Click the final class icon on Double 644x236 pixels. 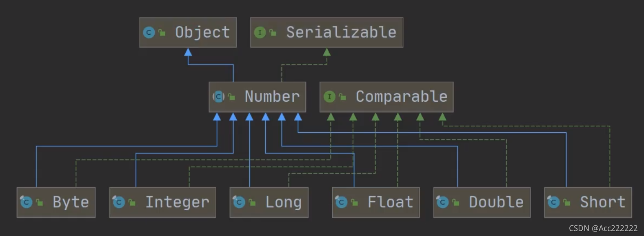click(442, 202)
